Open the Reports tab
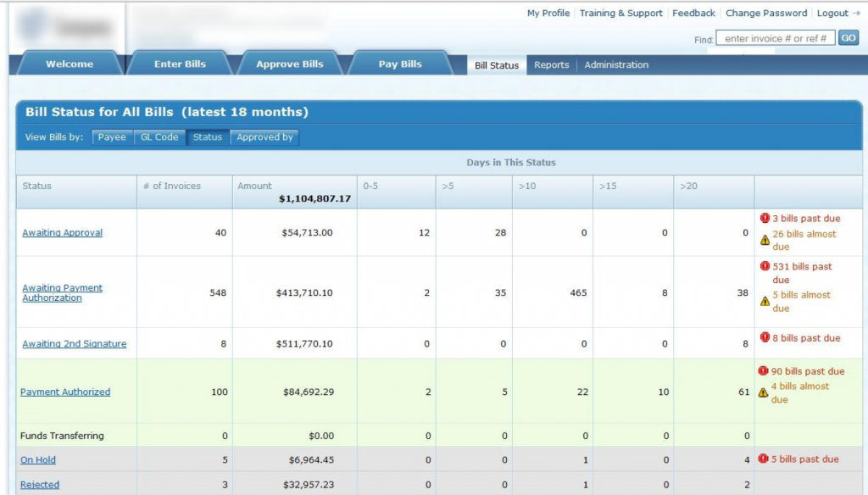Viewport: 868px width, 495px height. [x=551, y=64]
